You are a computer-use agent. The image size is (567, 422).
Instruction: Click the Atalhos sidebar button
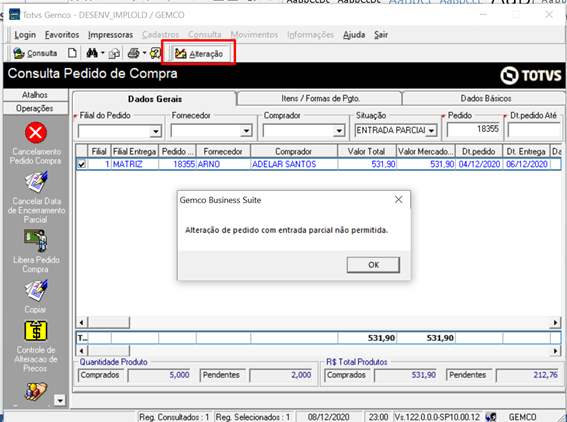click(x=35, y=95)
